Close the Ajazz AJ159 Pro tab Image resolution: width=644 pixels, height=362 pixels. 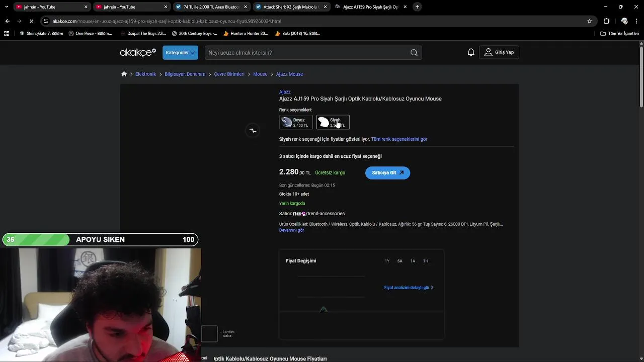point(406,7)
